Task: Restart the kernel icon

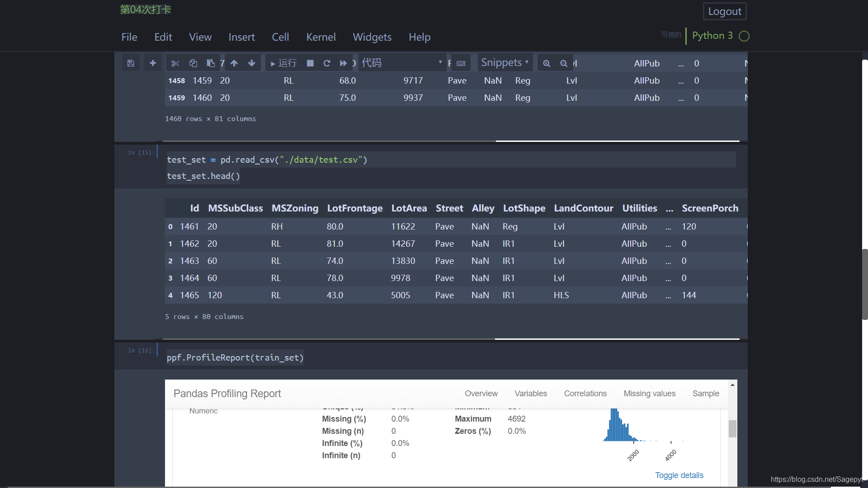Action: coord(327,63)
